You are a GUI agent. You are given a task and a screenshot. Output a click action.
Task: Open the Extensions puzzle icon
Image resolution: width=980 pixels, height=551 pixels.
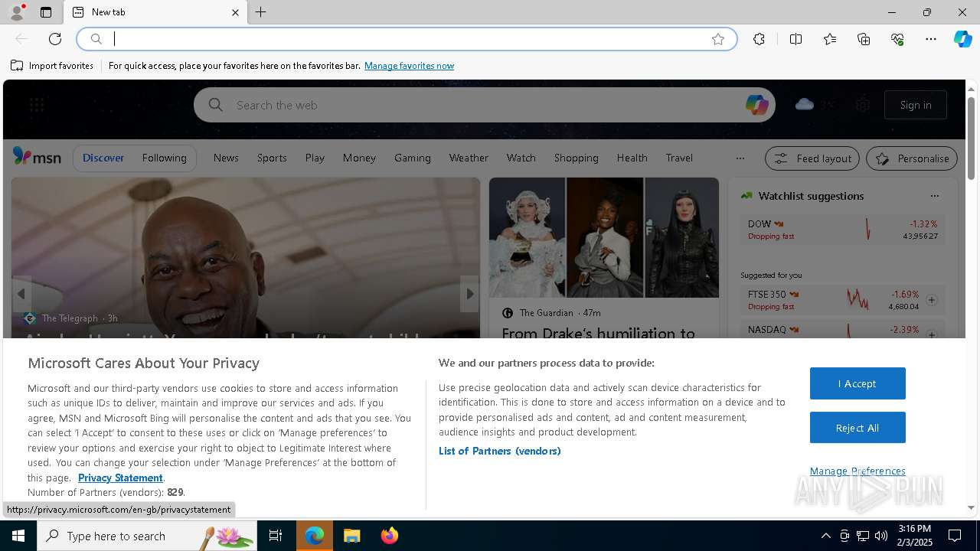[759, 39]
